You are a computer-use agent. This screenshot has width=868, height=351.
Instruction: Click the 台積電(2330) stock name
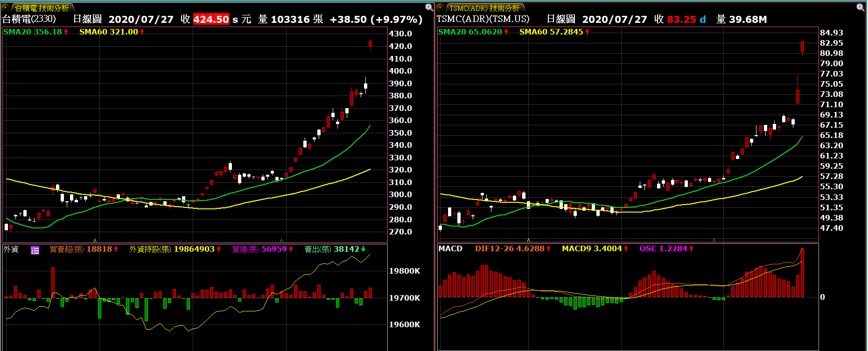coord(29,19)
